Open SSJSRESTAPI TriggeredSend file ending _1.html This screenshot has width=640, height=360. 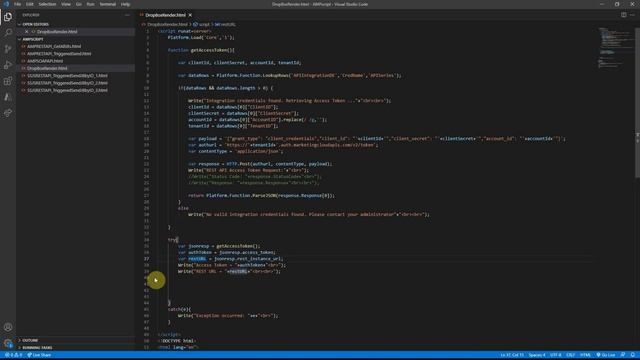click(67, 76)
